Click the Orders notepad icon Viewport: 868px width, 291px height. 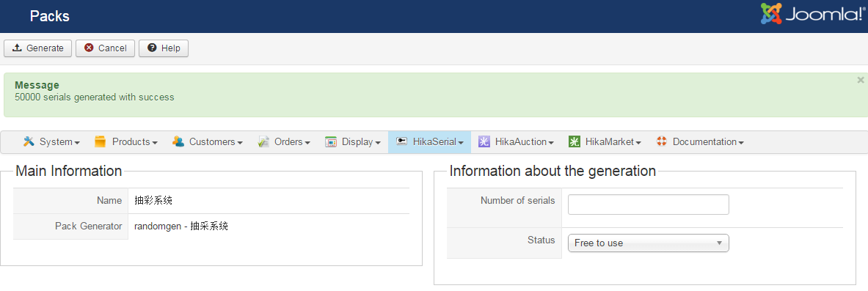click(263, 141)
